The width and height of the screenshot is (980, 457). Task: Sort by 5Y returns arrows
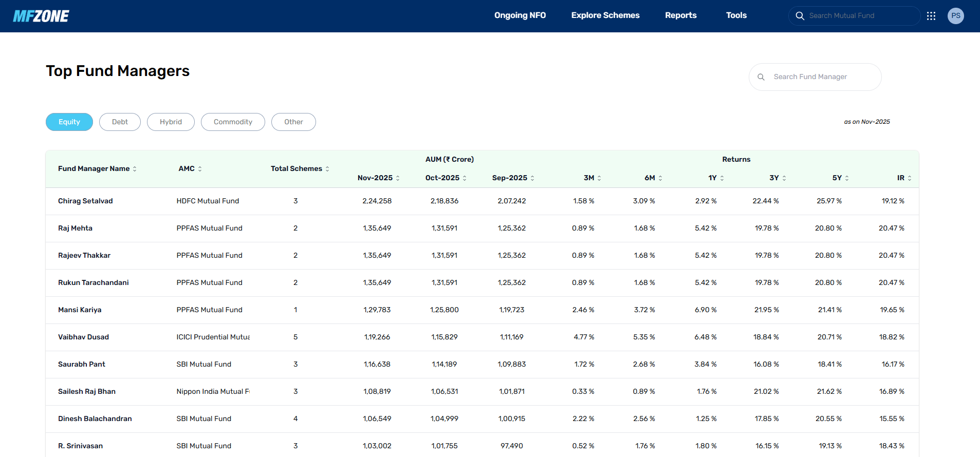pos(847,178)
